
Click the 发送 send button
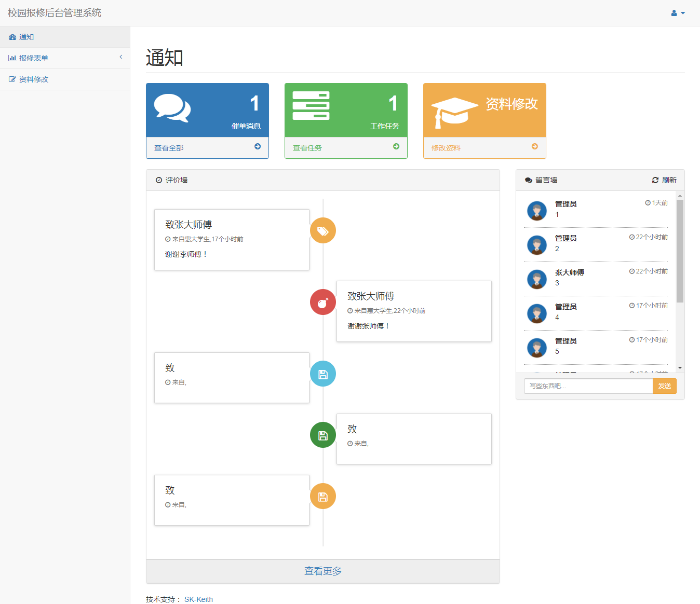665,386
